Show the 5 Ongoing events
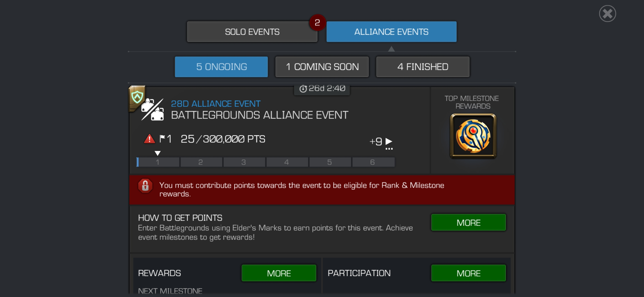 pyautogui.click(x=221, y=67)
